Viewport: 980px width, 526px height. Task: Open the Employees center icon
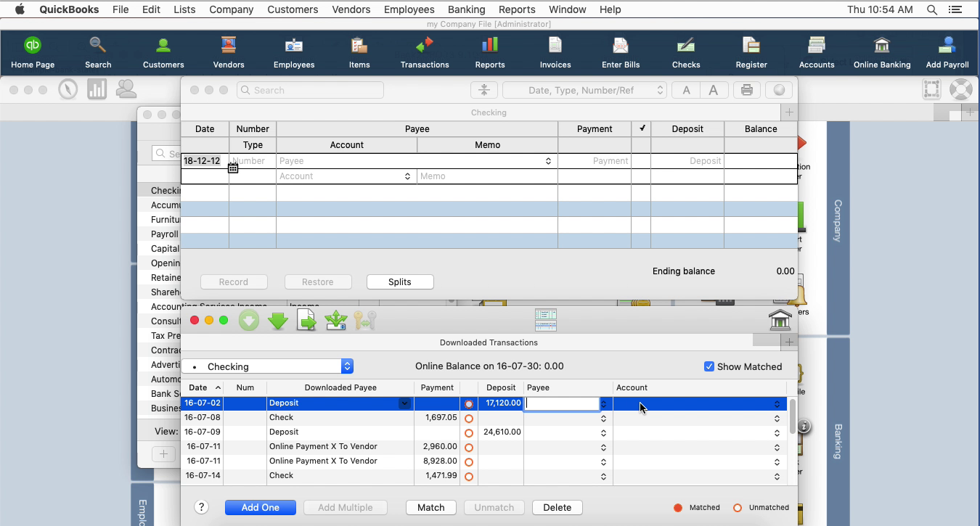click(294, 52)
